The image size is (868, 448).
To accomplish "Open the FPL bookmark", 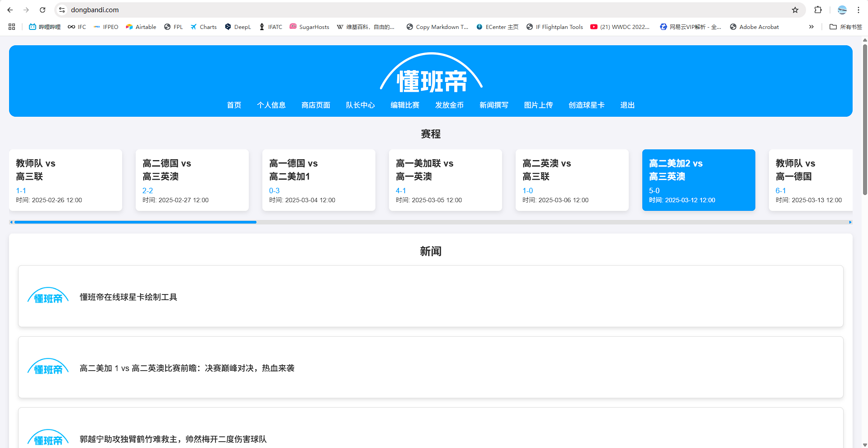I will point(173,27).
